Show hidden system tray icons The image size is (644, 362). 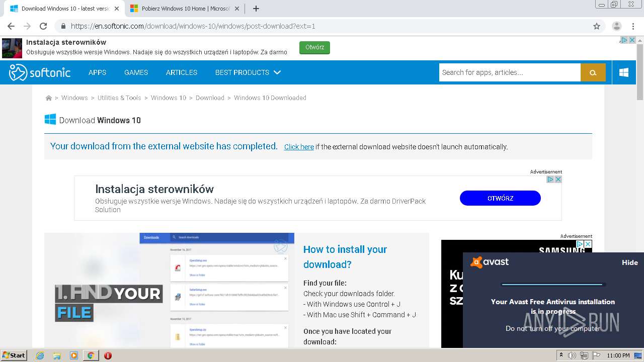tap(561, 355)
